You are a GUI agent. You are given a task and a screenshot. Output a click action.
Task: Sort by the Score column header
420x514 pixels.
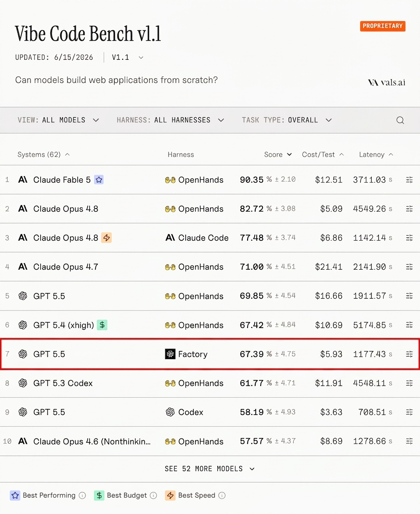click(x=278, y=154)
